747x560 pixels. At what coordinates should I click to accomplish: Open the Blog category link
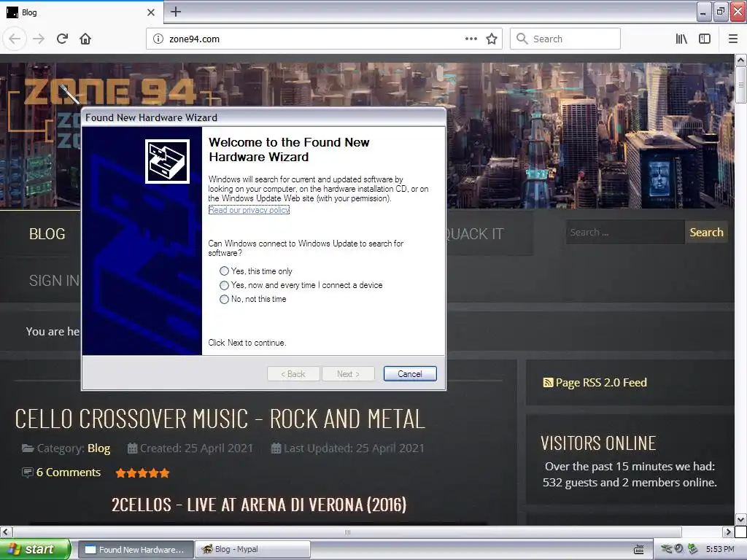pos(98,448)
